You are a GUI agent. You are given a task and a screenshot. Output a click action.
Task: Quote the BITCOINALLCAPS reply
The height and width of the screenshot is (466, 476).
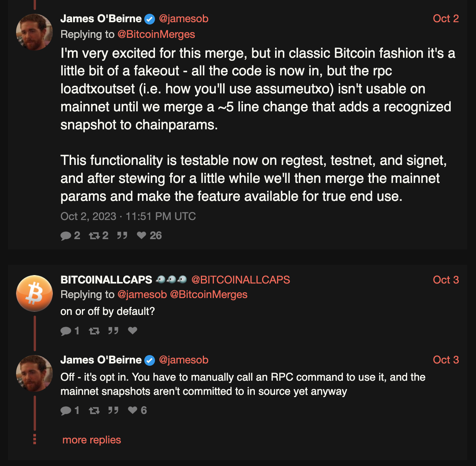[x=113, y=331]
